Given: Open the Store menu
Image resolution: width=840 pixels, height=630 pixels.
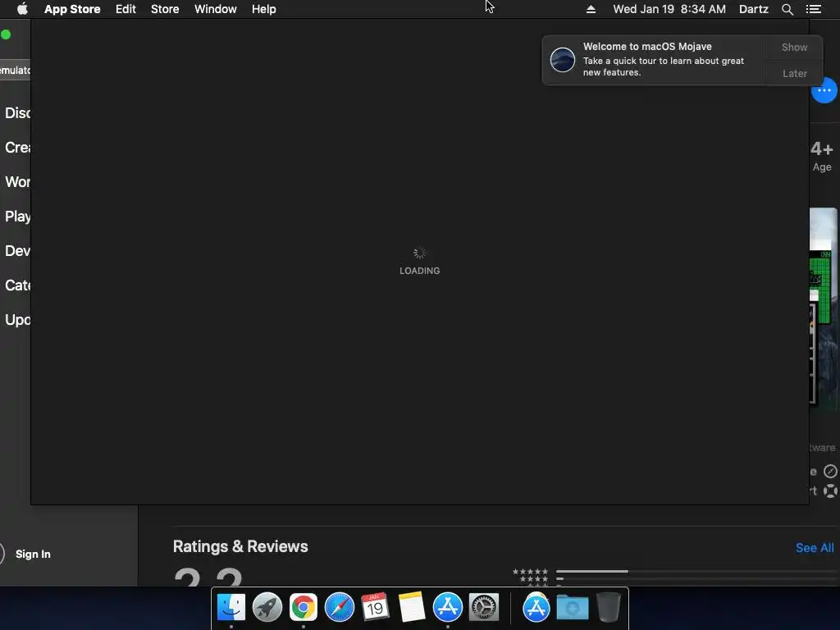Looking at the screenshot, I should (x=165, y=9).
